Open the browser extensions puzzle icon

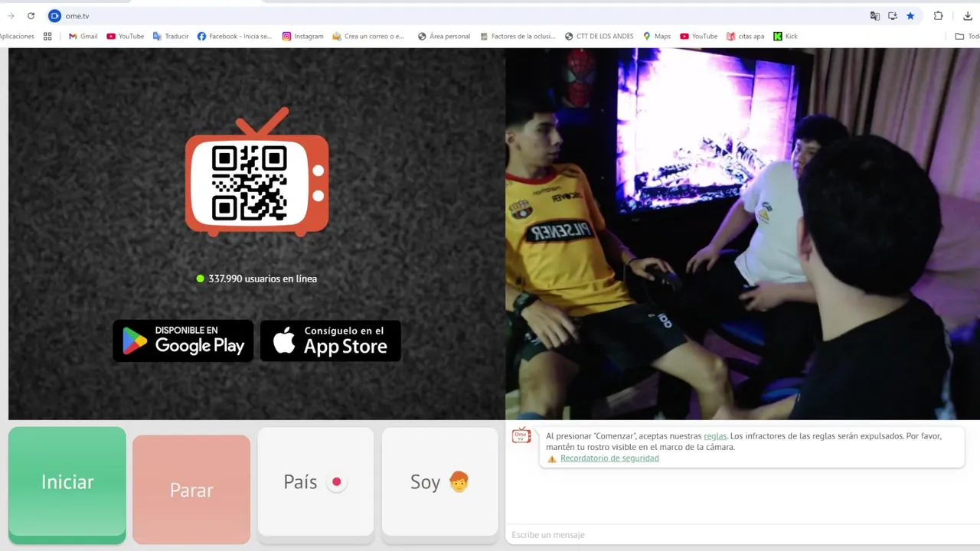938,15
